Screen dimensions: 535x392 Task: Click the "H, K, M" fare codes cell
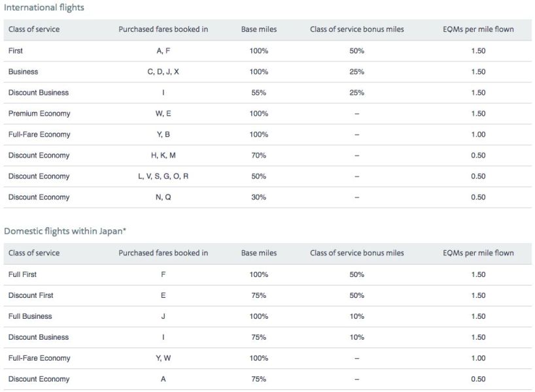(163, 155)
